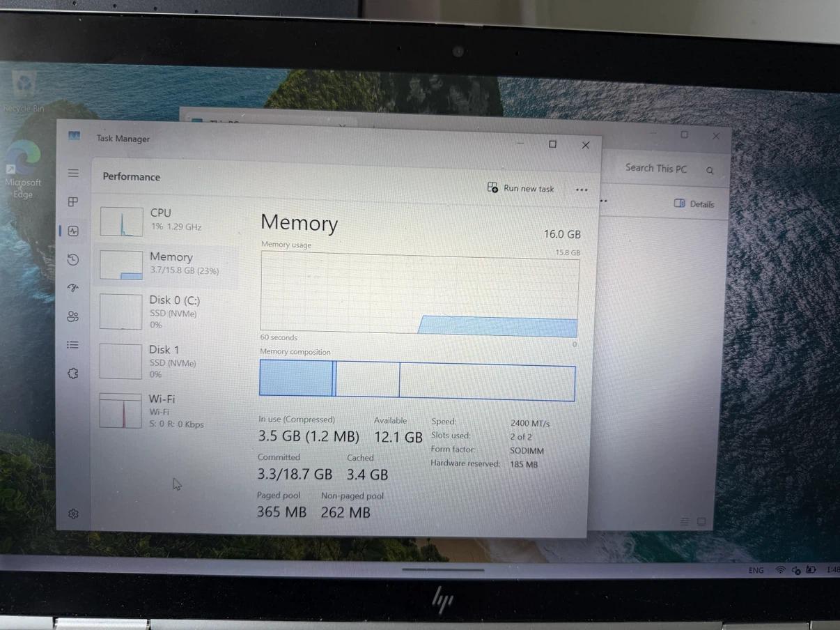Toggle Details pane button in File Explorer
Image resolution: width=840 pixels, height=630 pixels.
coord(694,203)
